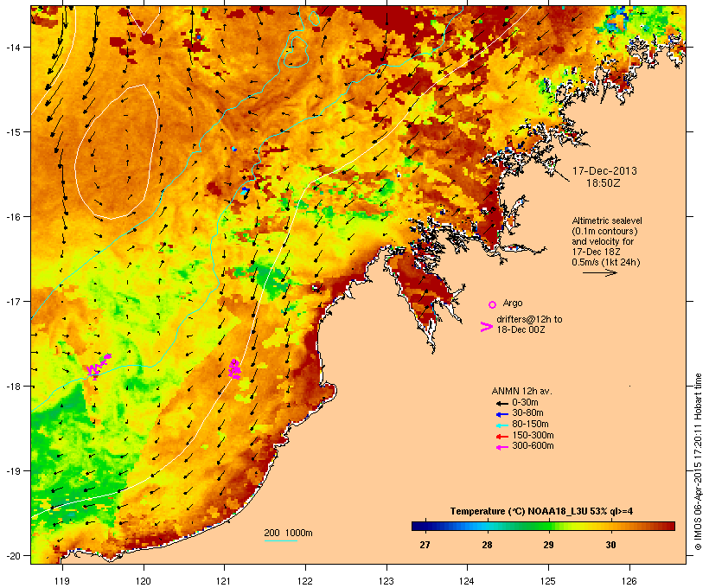Click the magenta drifter cluster near 121.1E
709x588 pixels.
[234, 368]
